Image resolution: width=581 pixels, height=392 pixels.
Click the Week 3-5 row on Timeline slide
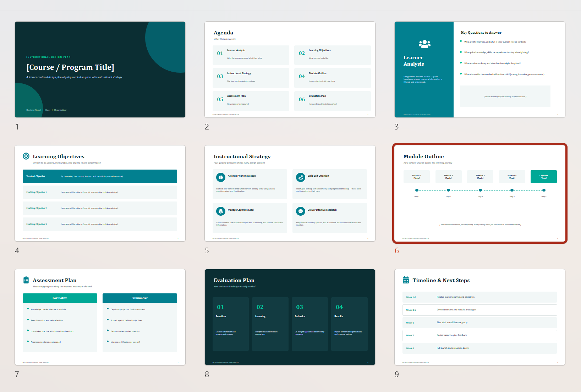[x=480, y=310]
